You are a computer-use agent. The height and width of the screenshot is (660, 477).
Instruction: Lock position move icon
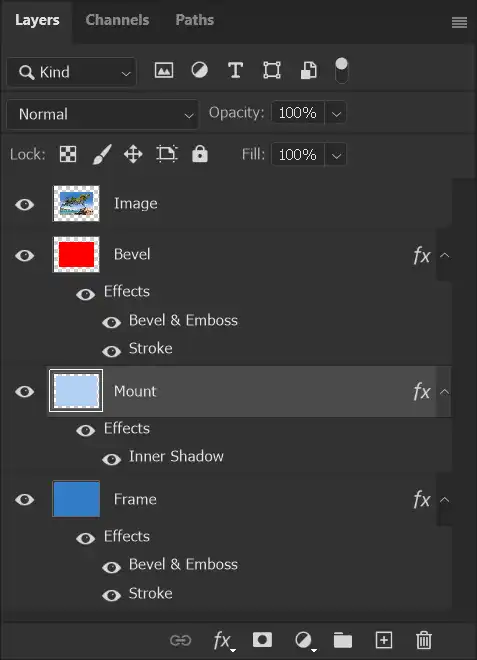133,154
